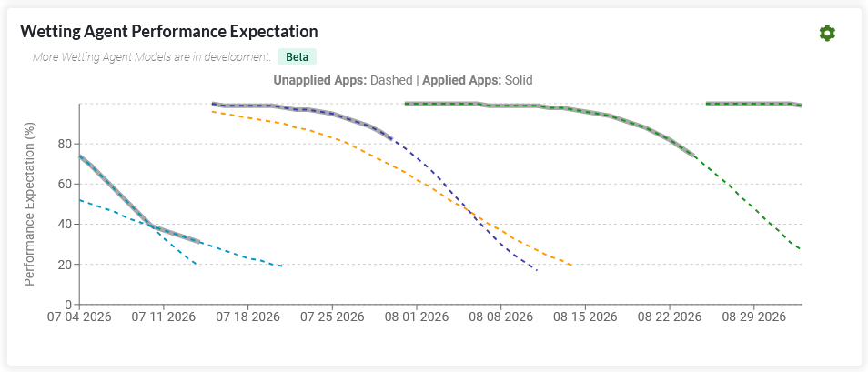Image resolution: width=868 pixels, height=372 pixels.
Task: Click the 80 y-axis tick label
Action: click(x=66, y=143)
